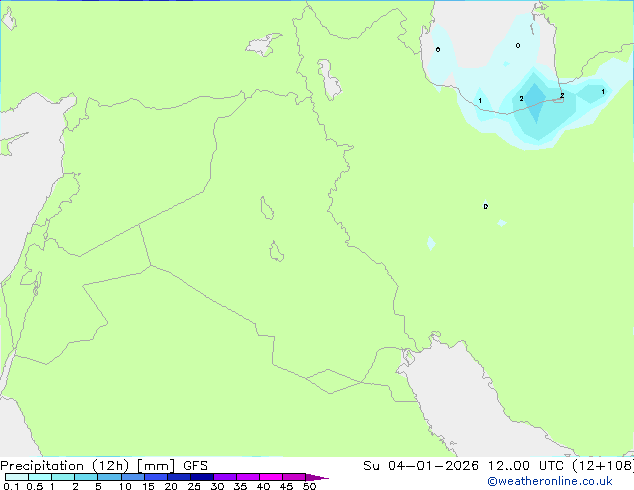The image size is (634, 490).
Task: Pick the legend swatch between 2 and 5
Action: pyautogui.click(x=86, y=477)
